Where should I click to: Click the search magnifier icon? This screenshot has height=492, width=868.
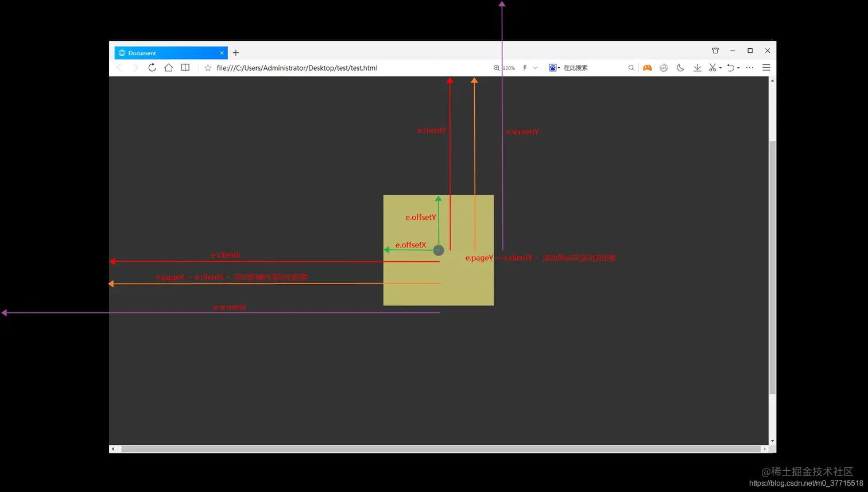(x=631, y=68)
